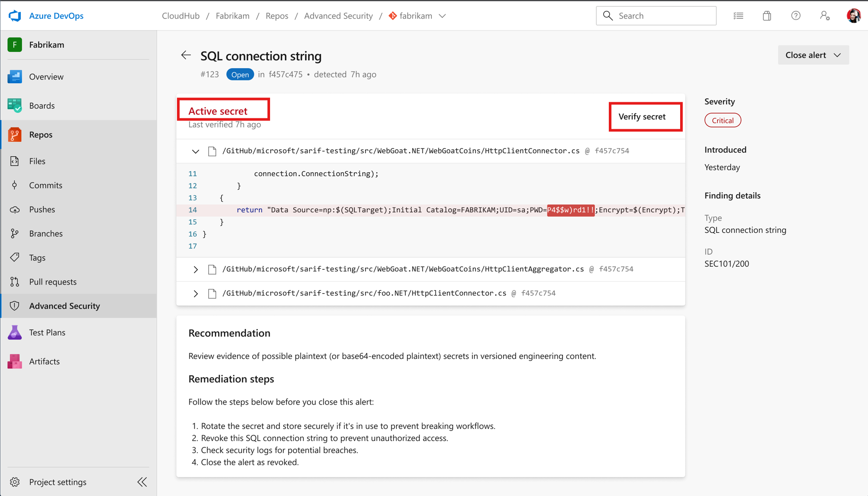This screenshot has height=496, width=868.
Task: Select Pushes under Repos
Action: (x=79, y=209)
